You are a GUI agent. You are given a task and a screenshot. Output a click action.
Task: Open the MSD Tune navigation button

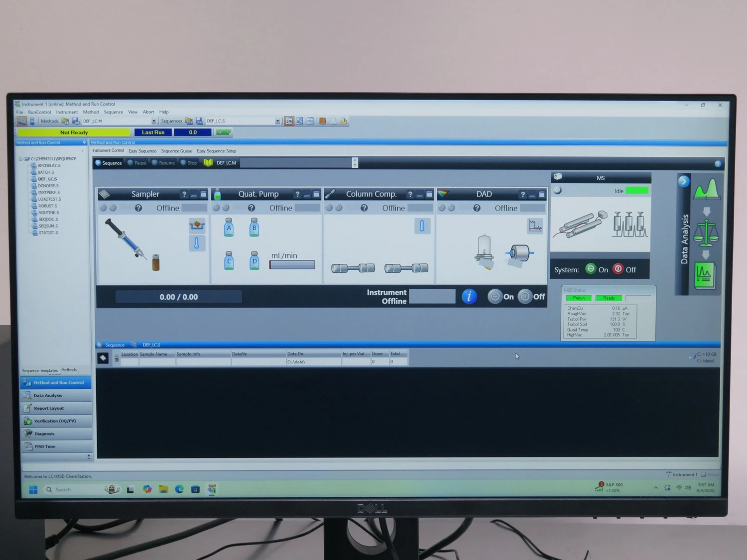click(x=56, y=447)
